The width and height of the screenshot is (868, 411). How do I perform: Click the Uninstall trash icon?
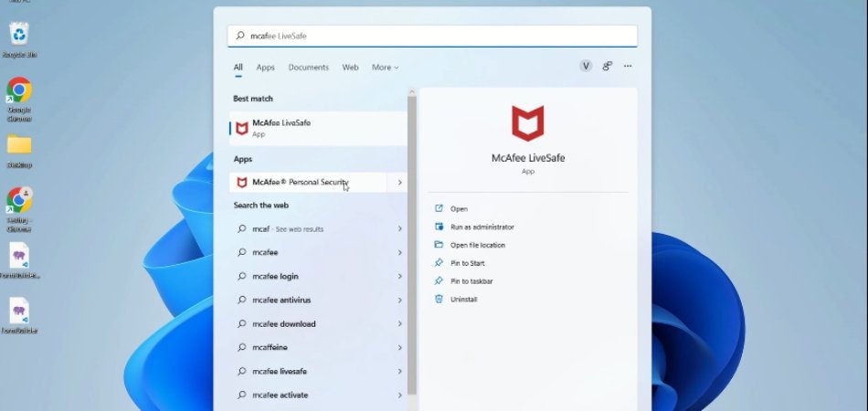click(x=439, y=300)
